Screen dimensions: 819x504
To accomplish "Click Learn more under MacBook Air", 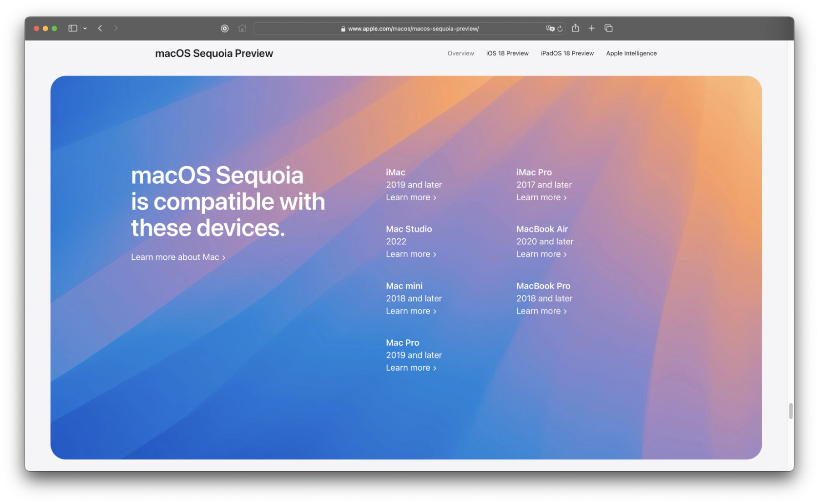I will (541, 254).
